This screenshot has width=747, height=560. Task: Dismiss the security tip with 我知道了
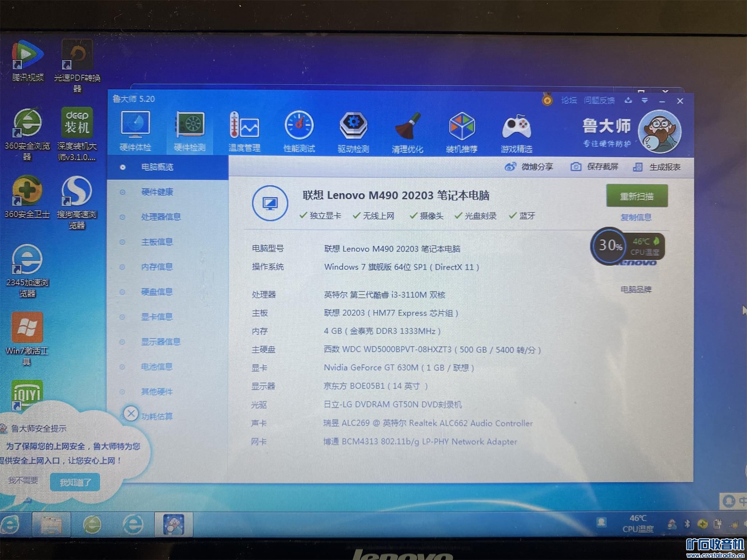click(x=75, y=482)
